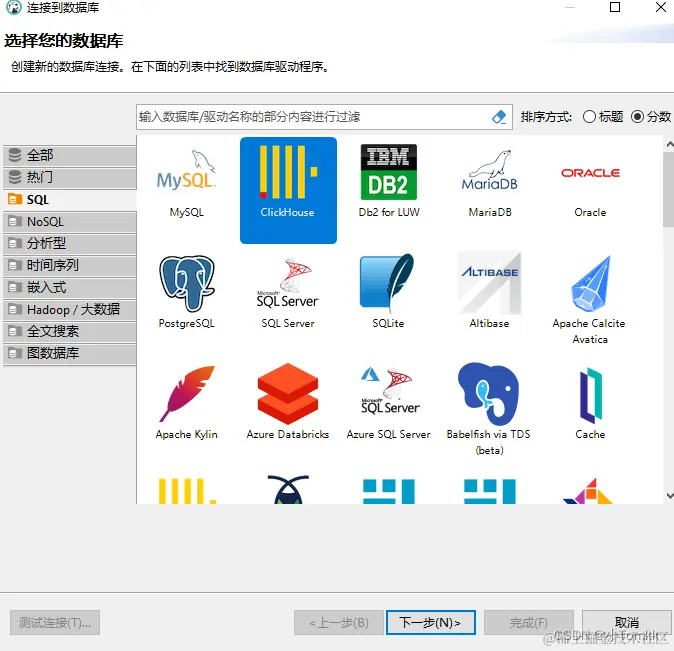Choose Babelfish via TDS (beta) driver
This screenshot has width=674, height=651.
[x=490, y=408]
